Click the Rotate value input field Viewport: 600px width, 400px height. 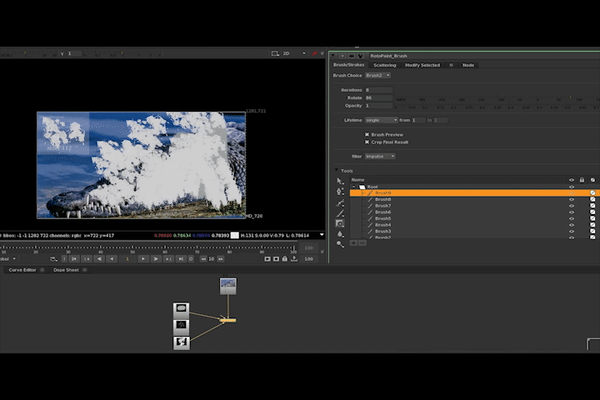pyautogui.click(x=378, y=98)
